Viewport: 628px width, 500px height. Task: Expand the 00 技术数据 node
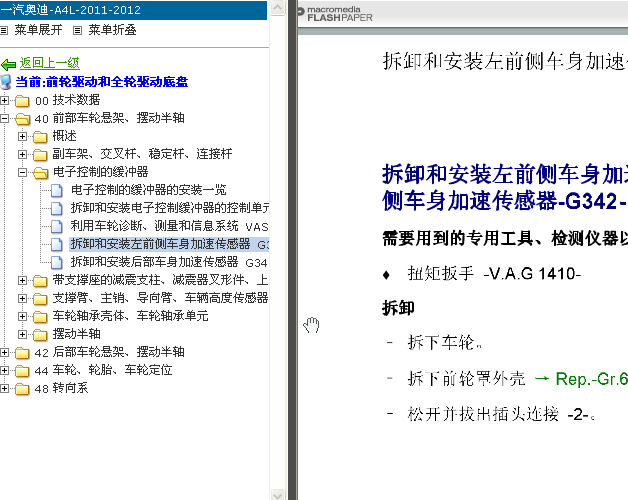(x=4, y=100)
